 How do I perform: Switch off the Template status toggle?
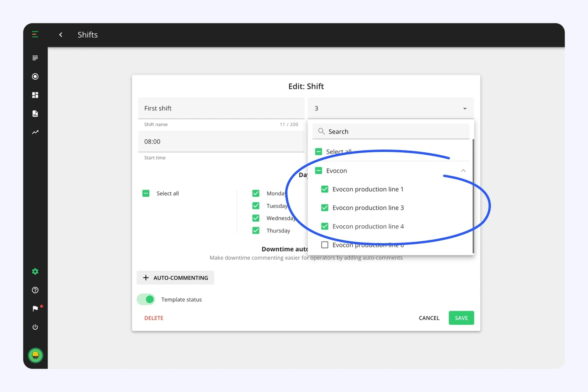click(x=146, y=299)
